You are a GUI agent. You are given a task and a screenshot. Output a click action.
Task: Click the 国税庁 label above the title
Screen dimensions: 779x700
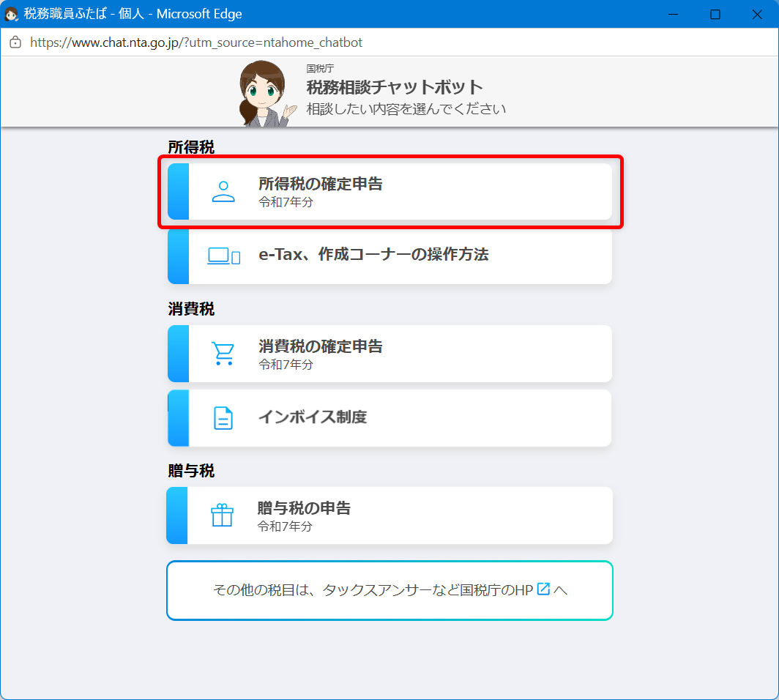tap(320, 69)
